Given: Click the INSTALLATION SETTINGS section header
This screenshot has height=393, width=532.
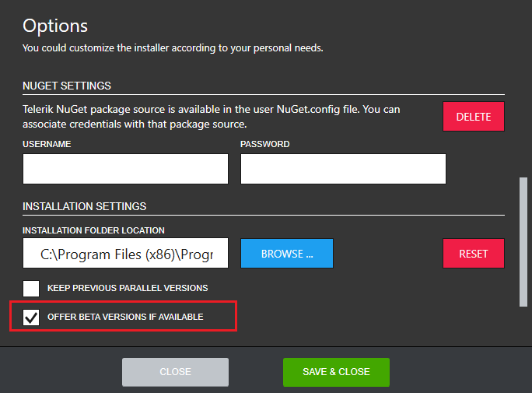Looking at the screenshot, I should 84,207.
